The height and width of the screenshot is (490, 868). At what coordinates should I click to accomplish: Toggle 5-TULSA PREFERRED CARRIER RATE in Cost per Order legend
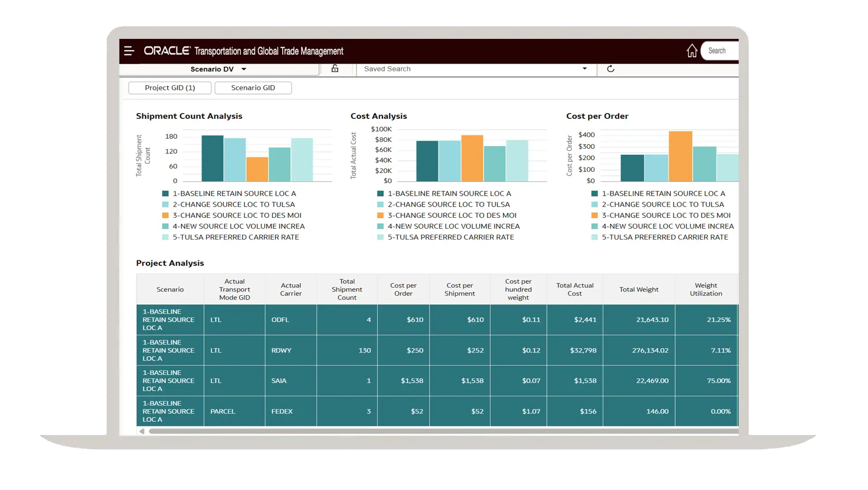pyautogui.click(x=665, y=237)
